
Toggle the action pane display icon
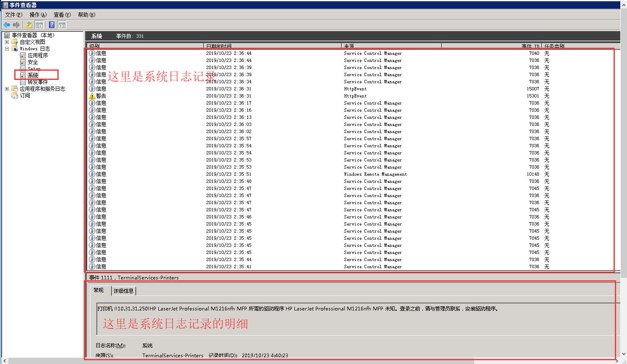click(x=62, y=24)
